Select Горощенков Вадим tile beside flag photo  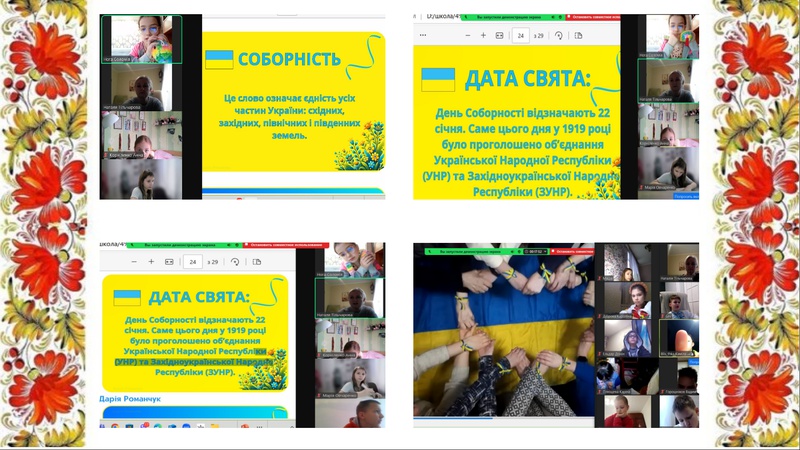679,376
